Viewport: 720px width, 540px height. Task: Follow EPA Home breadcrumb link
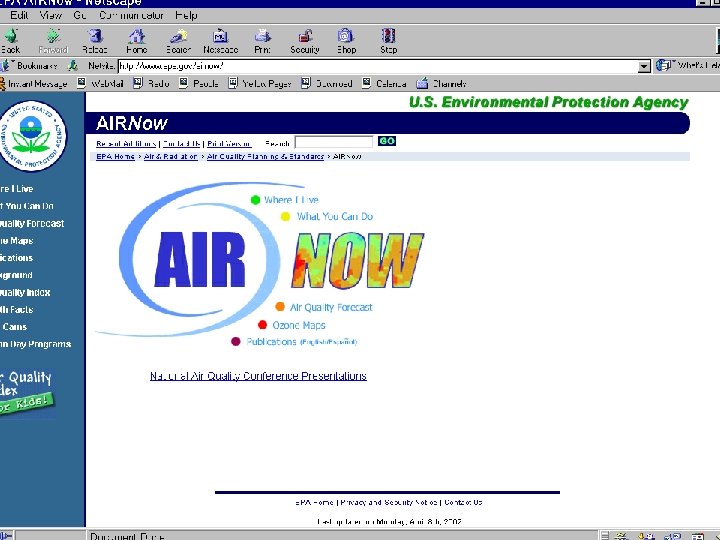coord(115,157)
